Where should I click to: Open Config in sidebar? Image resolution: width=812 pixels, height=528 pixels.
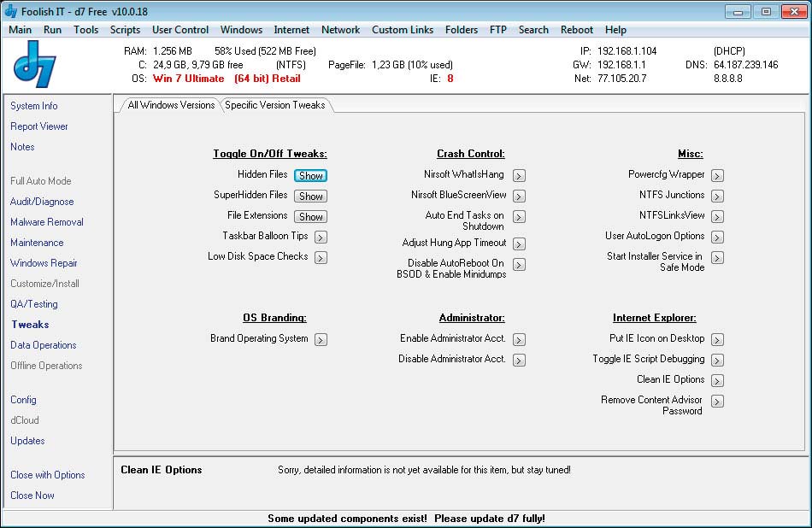[23, 400]
